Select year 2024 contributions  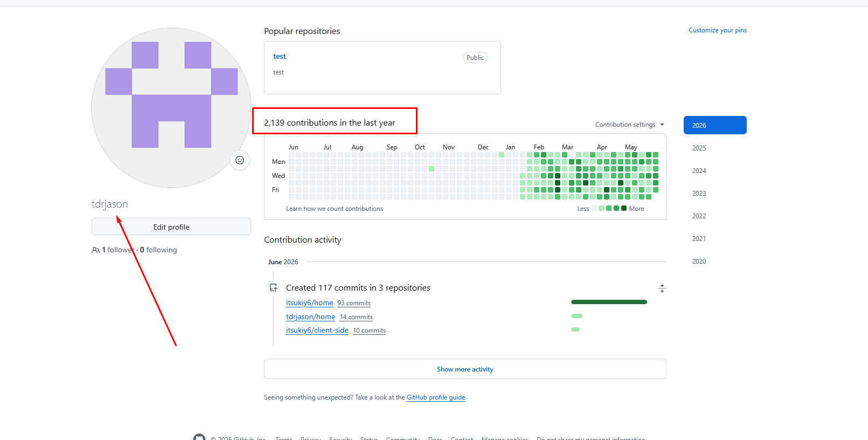pos(699,170)
